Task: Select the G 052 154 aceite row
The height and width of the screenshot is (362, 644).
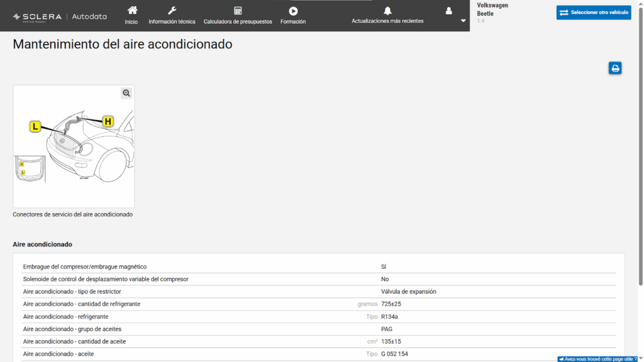Action: (318, 354)
